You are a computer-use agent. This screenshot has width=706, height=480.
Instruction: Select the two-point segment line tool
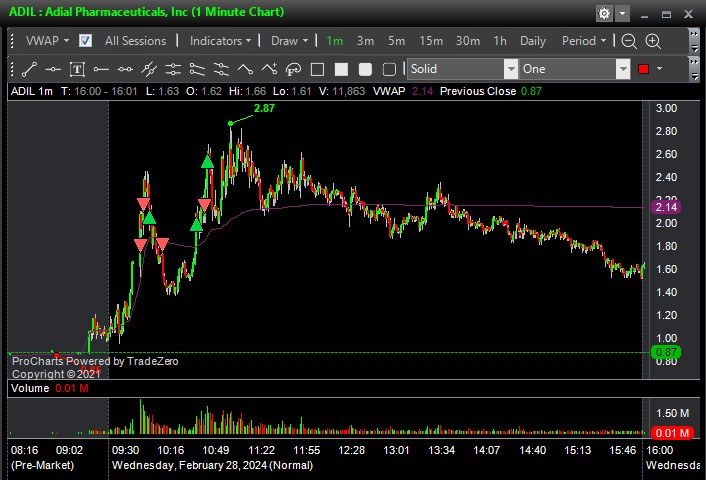(x=125, y=69)
